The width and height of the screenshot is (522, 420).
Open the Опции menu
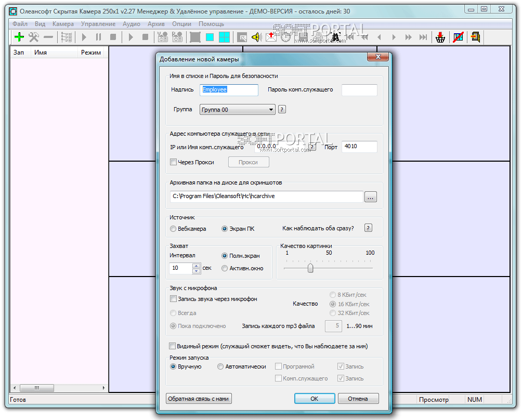pyautogui.click(x=181, y=24)
